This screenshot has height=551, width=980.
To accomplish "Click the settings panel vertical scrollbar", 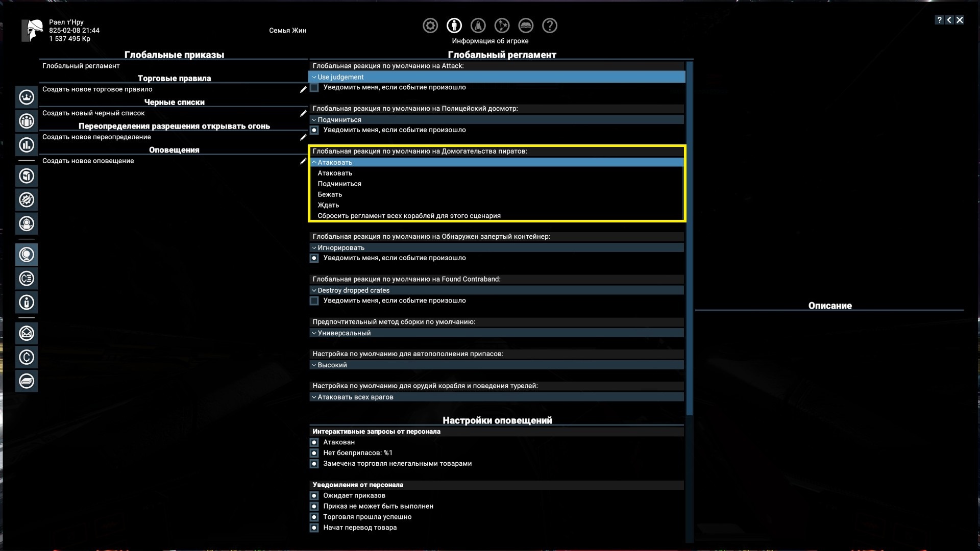I will pyautogui.click(x=690, y=238).
